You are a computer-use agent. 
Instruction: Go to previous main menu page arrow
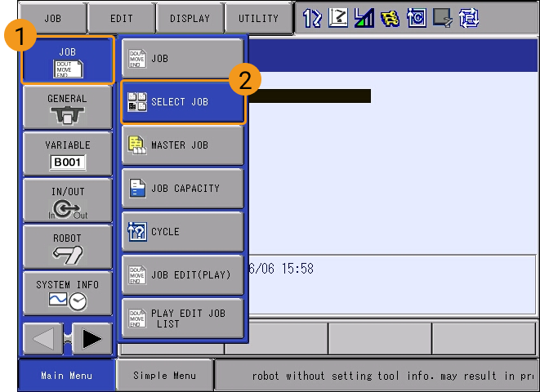pyautogui.click(x=43, y=339)
